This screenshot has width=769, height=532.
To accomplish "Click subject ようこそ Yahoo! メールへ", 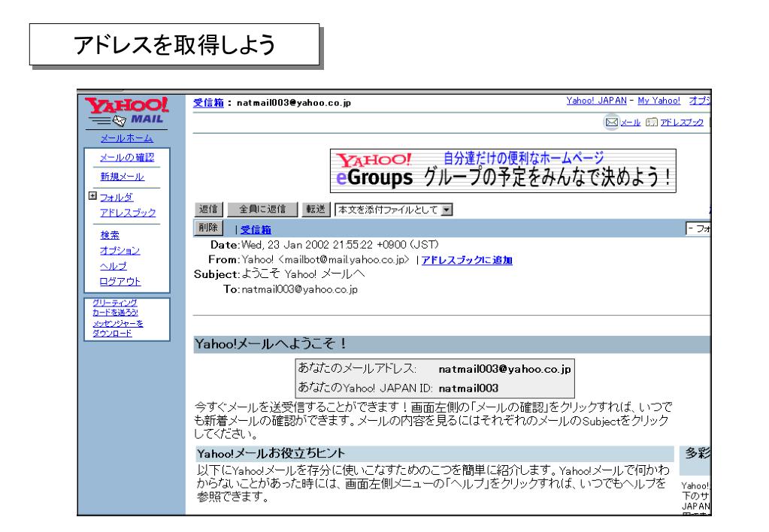I will point(303,274).
